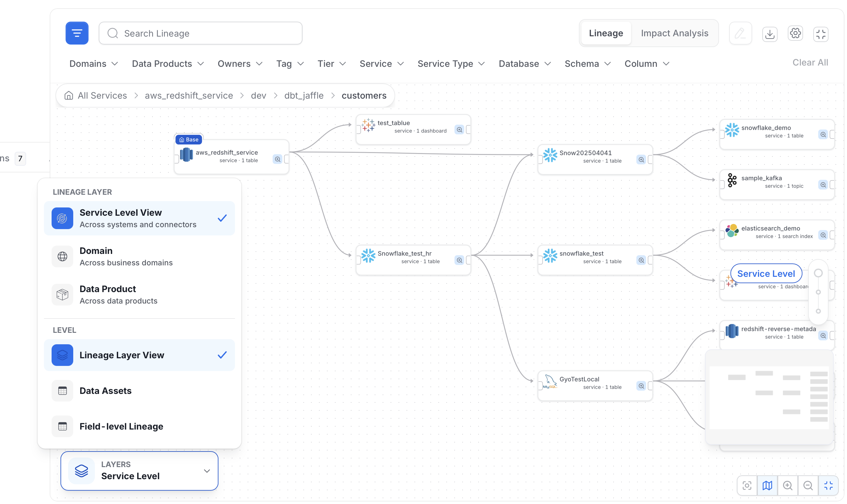Viewport: 847px width, 504px height.
Task: Select Data Assets level option
Action: [x=139, y=390]
